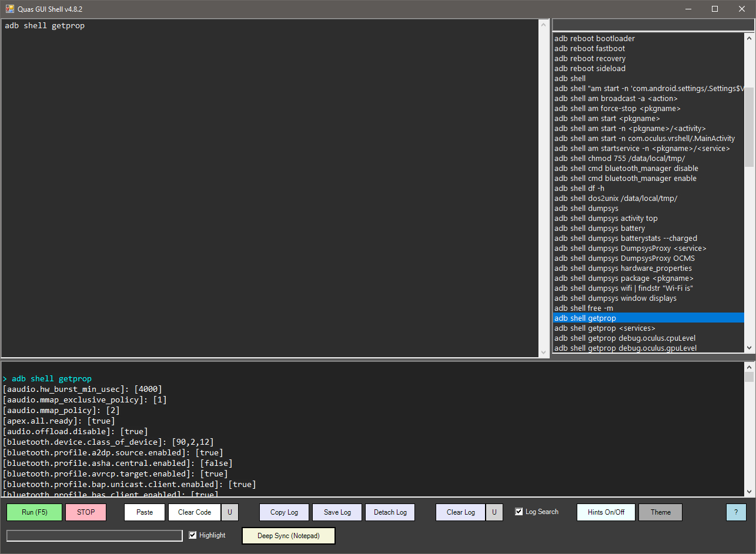Image resolution: width=756 pixels, height=554 pixels.
Task: Click the pink STOP button
Action: click(86, 512)
